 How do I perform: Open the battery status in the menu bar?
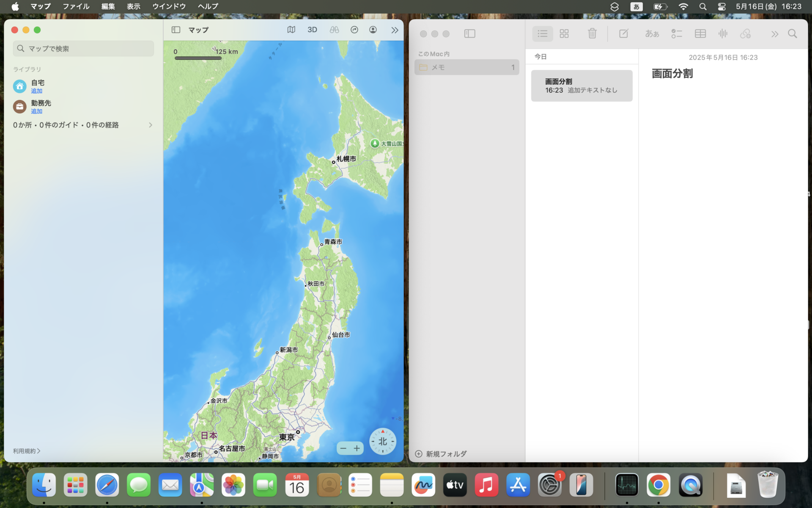660,6
